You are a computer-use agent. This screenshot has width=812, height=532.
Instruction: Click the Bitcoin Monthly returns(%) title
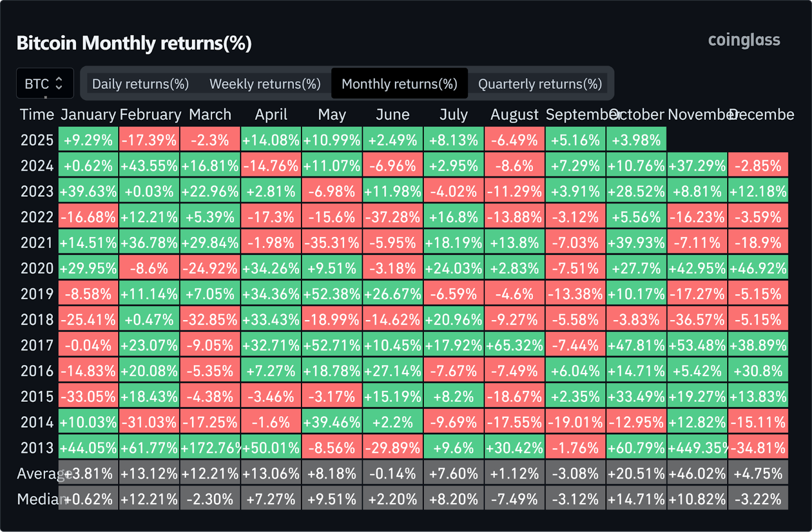tap(134, 43)
